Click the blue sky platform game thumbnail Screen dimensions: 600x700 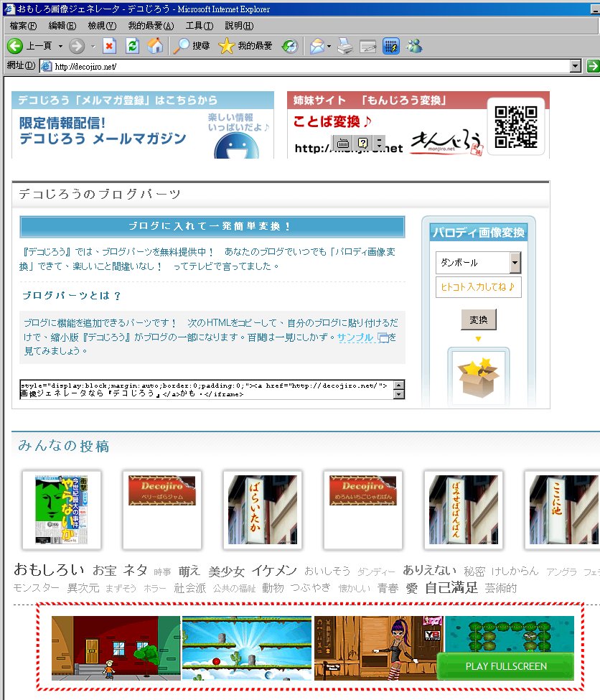[247, 648]
